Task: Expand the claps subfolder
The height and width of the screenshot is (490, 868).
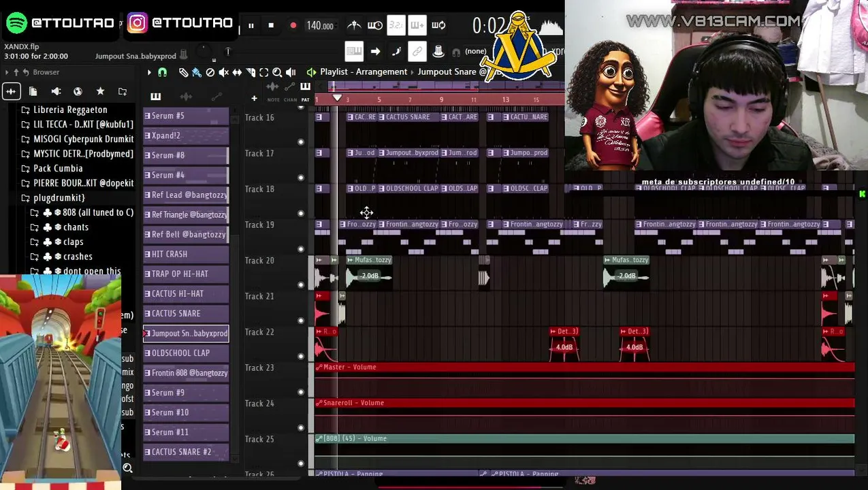Action: pyautogui.click(x=73, y=242)
